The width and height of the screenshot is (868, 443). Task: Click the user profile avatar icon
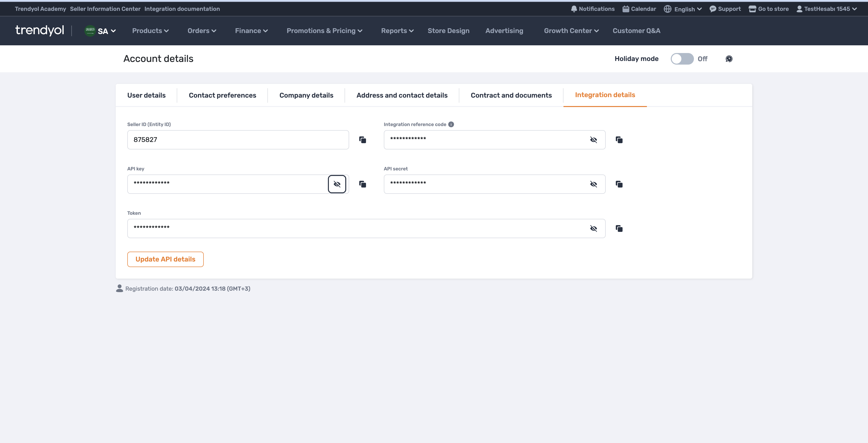tap(799, 9)
